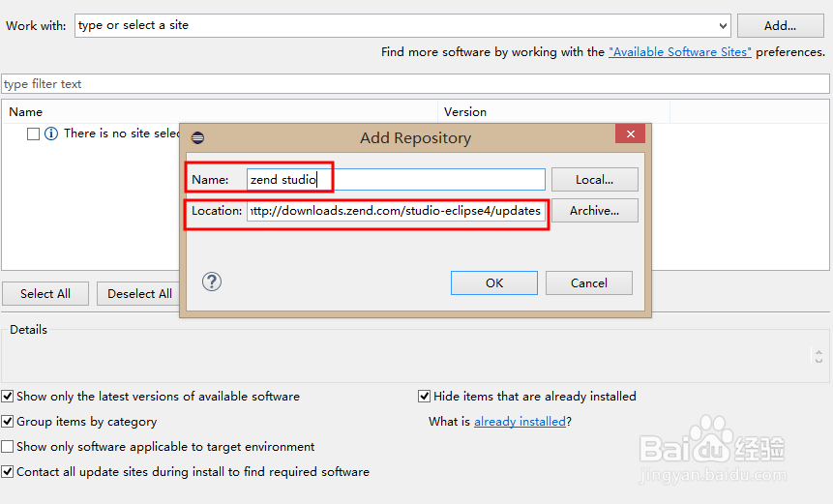The height and width of the screenshot is (504, 833).
Task: Click the 'type filter text' field
Action: (x=415, y=84)
